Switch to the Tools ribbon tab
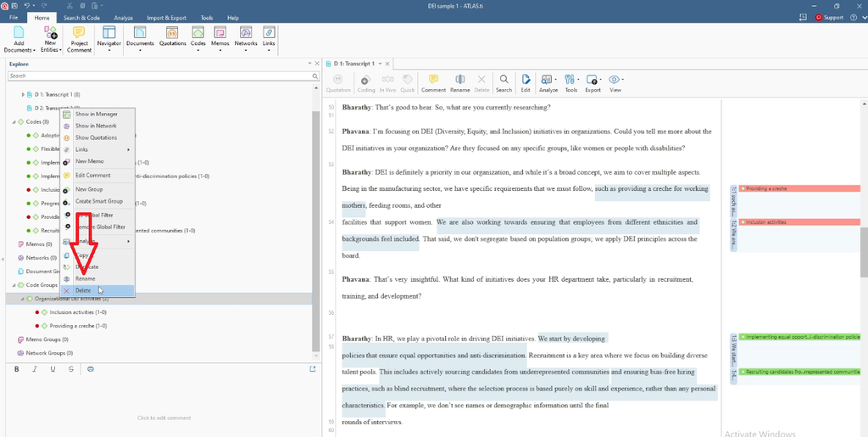Viewport: 868px width, 437px height. [207, 18]
